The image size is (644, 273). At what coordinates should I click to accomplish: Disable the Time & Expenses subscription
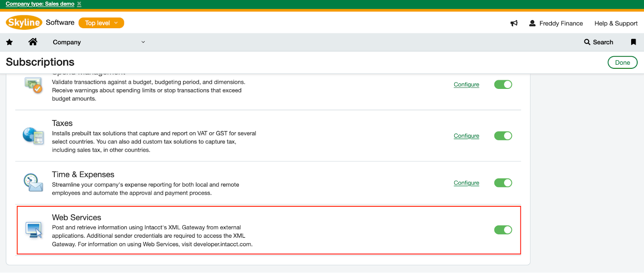[503, 183]
